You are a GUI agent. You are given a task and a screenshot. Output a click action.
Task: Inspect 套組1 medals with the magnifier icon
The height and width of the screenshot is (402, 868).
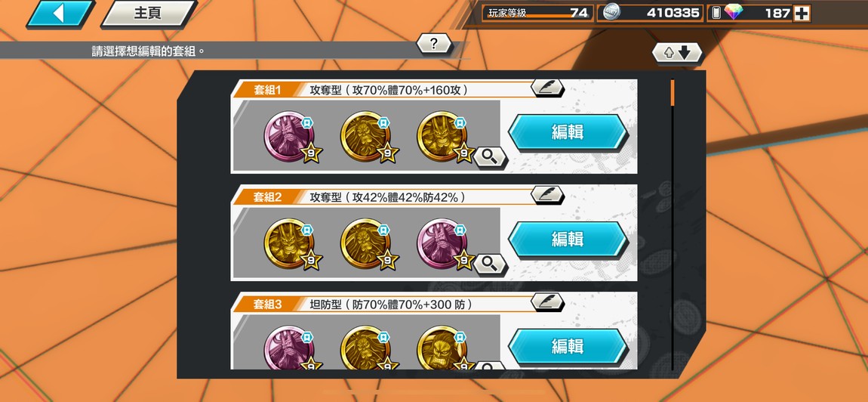click(x=489, y=158)
